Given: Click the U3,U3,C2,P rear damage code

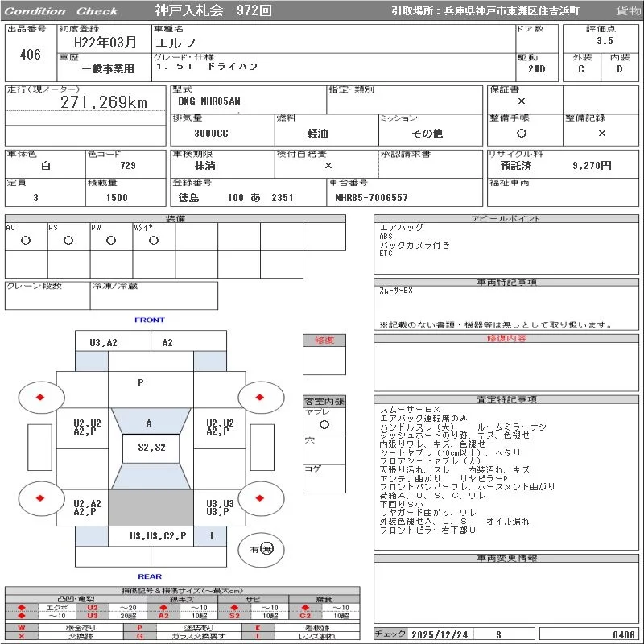Looking at the screenshot, I should tap(158, 536).
